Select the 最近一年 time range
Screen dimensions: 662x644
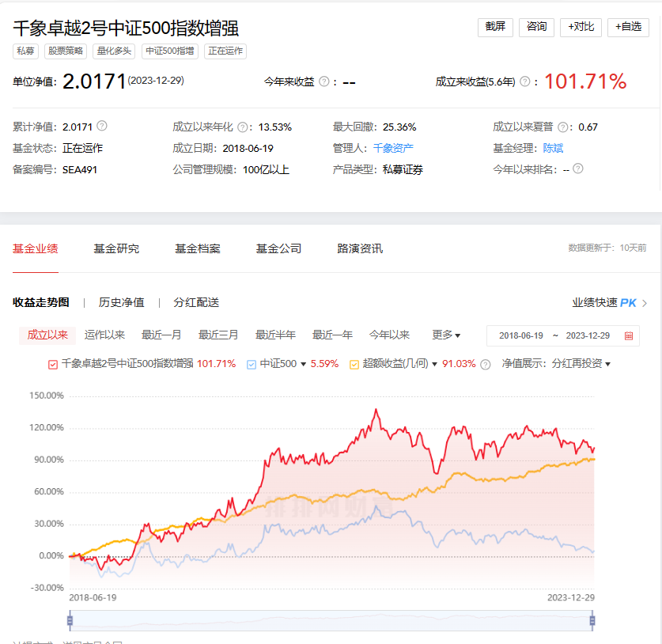pos(332,335)
